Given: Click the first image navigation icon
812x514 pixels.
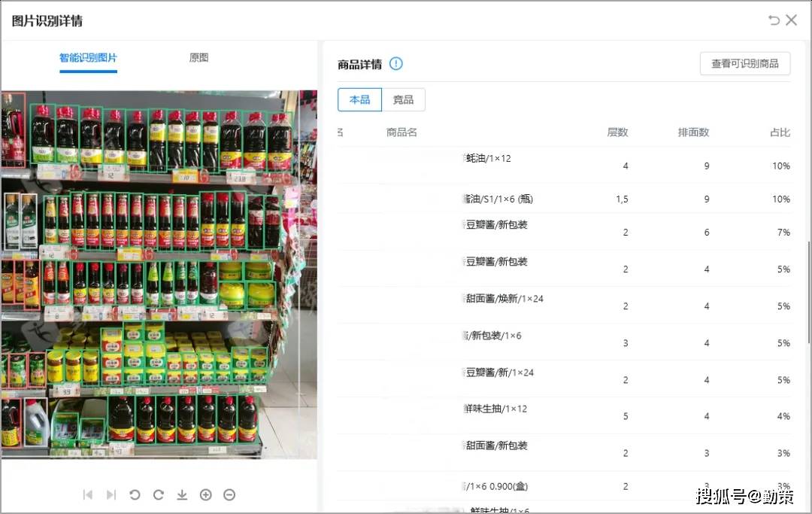Looking at the screenshot, I should click(88, 494).
